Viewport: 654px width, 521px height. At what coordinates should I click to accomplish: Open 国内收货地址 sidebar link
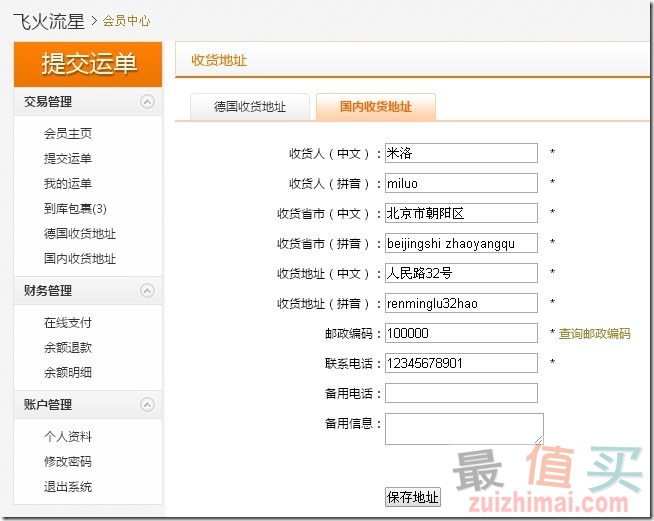[80, 259]
